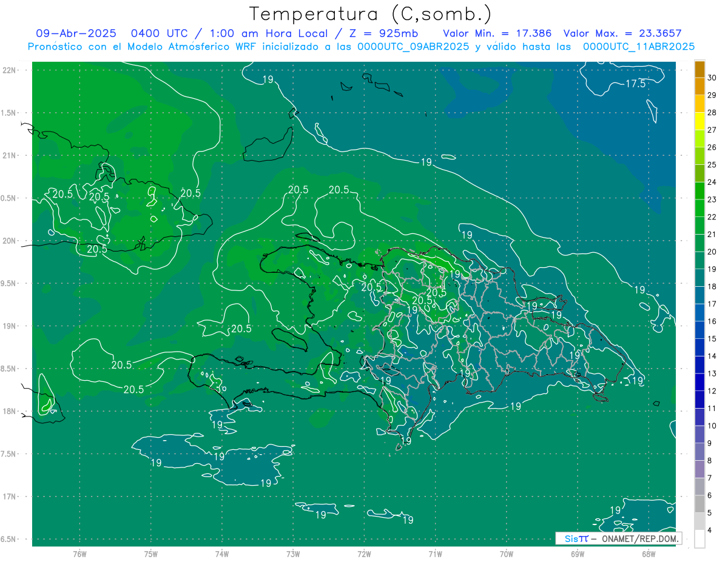Image resolution: width=728 pixels, height=562 pixels.
Task: Select the bright green swatch between 23 and 24
Action: tap(699, 191)
